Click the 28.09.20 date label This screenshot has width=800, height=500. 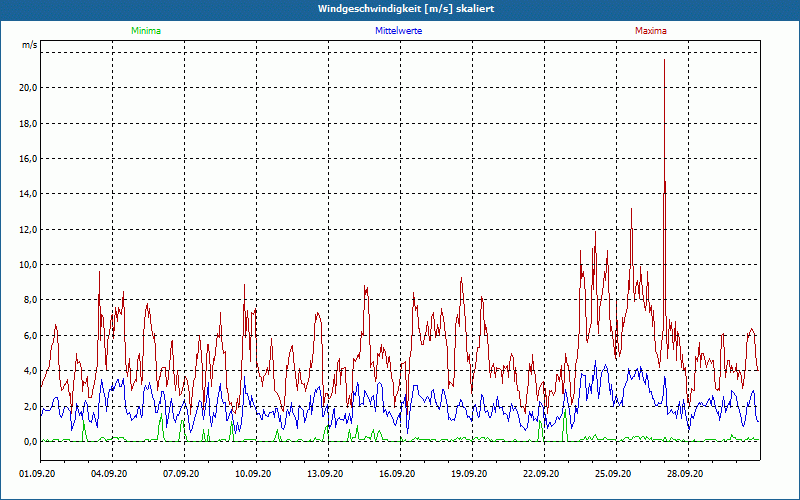685,474
